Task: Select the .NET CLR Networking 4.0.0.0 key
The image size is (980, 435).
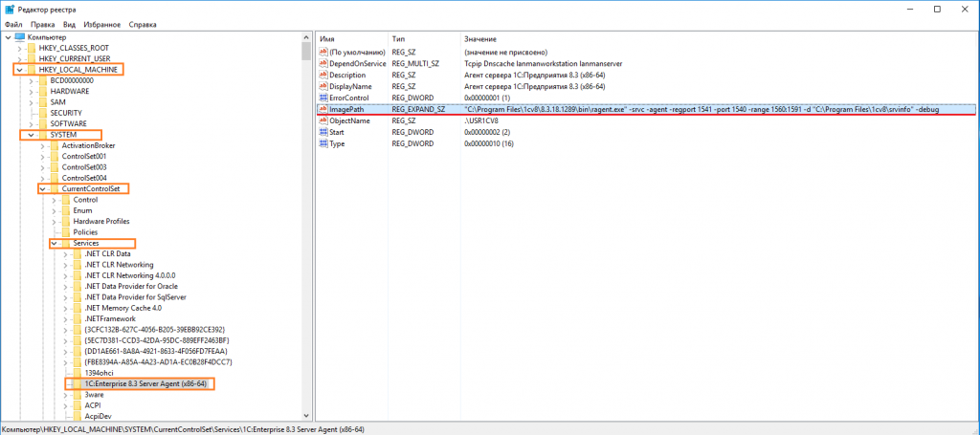Action: click(130, 275)
